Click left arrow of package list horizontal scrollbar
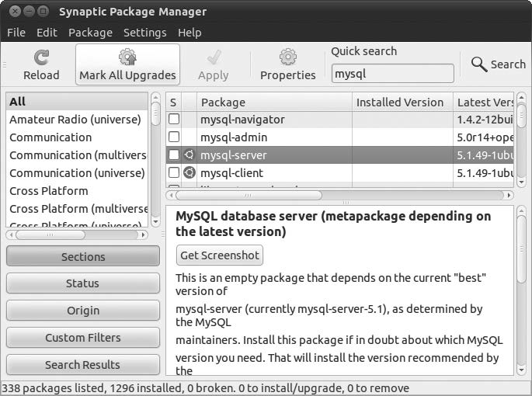 pos(172,195)
